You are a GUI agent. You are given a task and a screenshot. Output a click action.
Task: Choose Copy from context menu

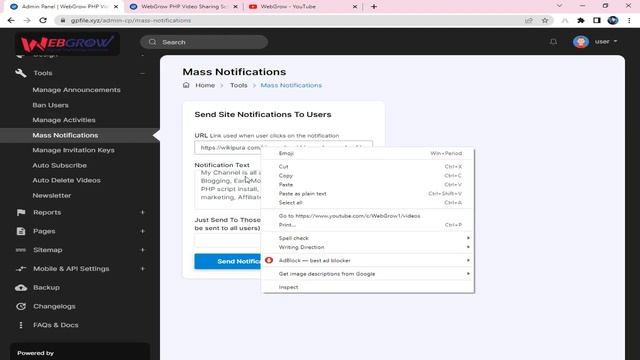[367, 176]
